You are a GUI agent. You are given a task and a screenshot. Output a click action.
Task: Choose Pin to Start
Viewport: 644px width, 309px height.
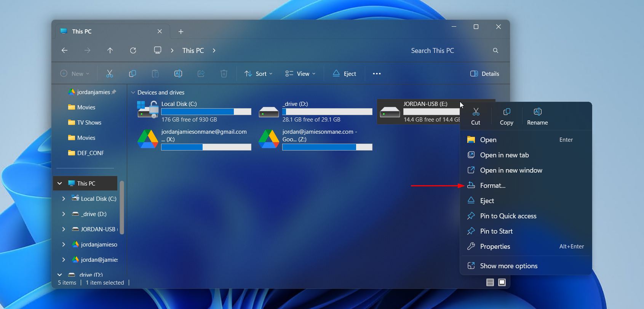pyautogui.click(x=526, y=231)
